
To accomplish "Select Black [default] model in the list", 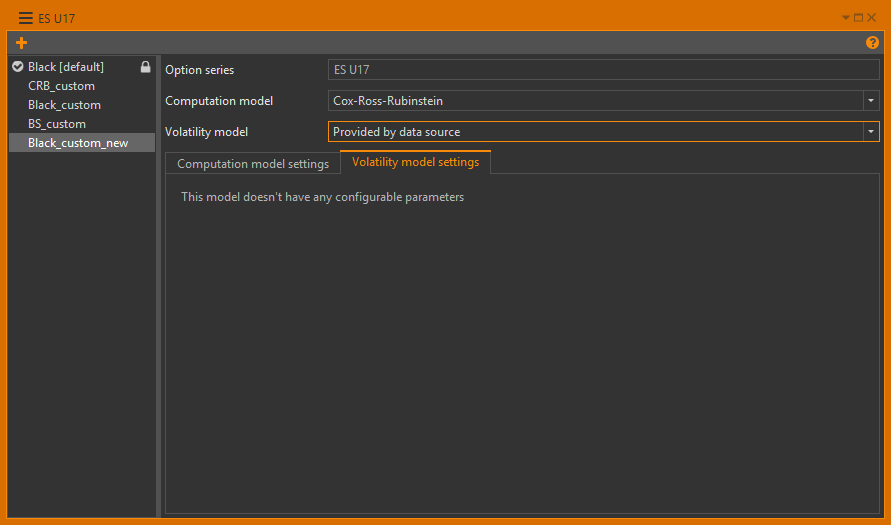I will tap(66, 67).
